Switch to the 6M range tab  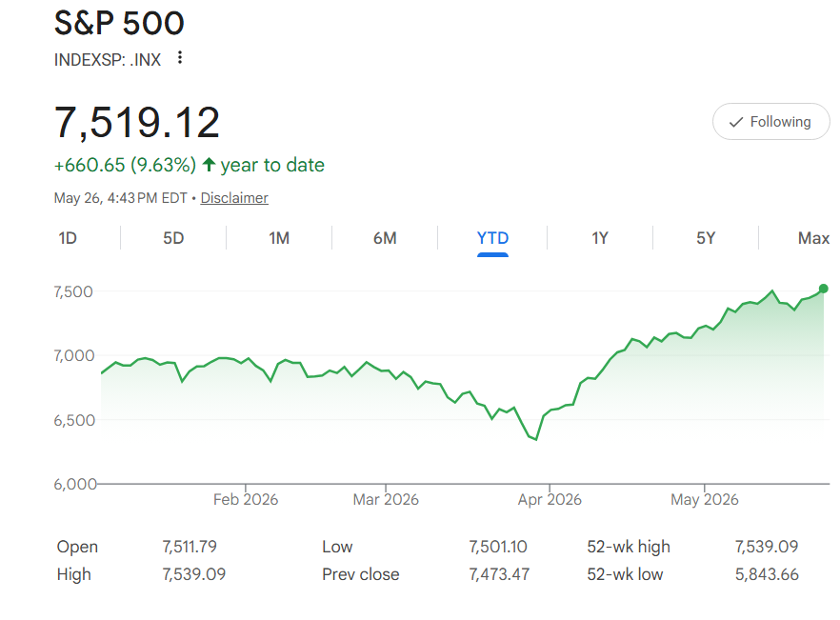click(x=385, y=238)
